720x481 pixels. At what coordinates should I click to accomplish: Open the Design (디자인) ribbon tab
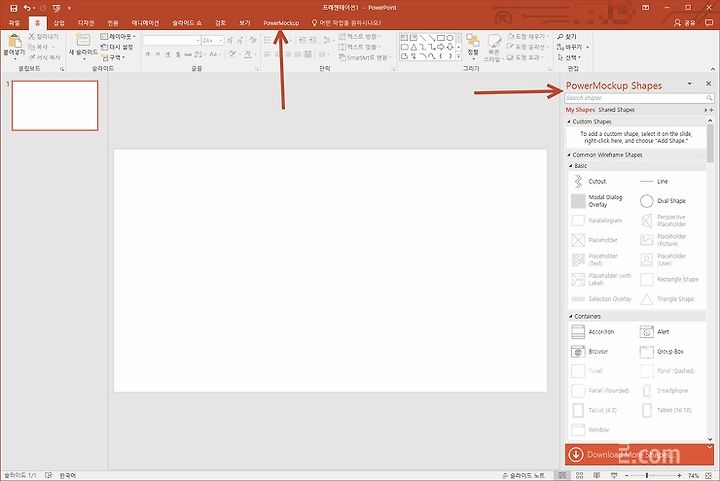pyautogui.click(x=86, y=22)
